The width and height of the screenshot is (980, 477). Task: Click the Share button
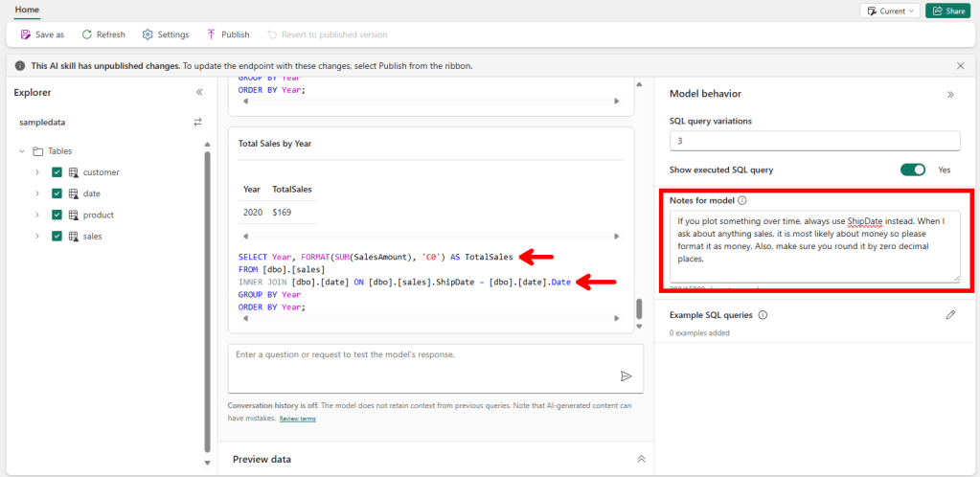coord(947,11)
